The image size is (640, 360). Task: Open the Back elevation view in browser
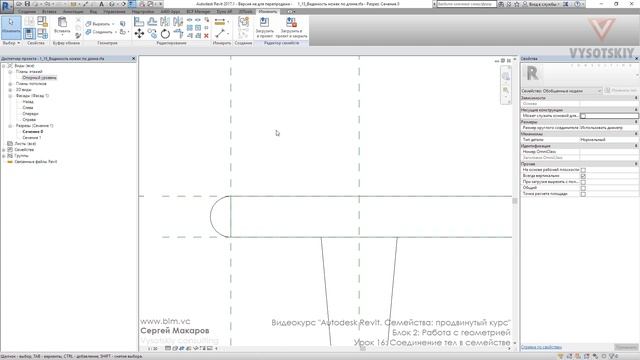point(28,102)
